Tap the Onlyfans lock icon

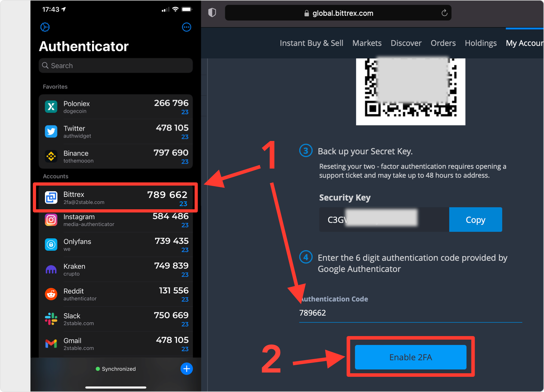pyautogui.click(x=51, y=245)
